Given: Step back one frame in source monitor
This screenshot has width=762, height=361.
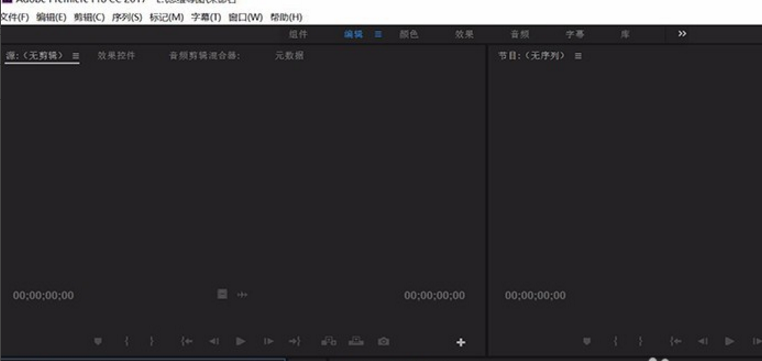Looking at the screenshot, I should [x=214, y=342].
